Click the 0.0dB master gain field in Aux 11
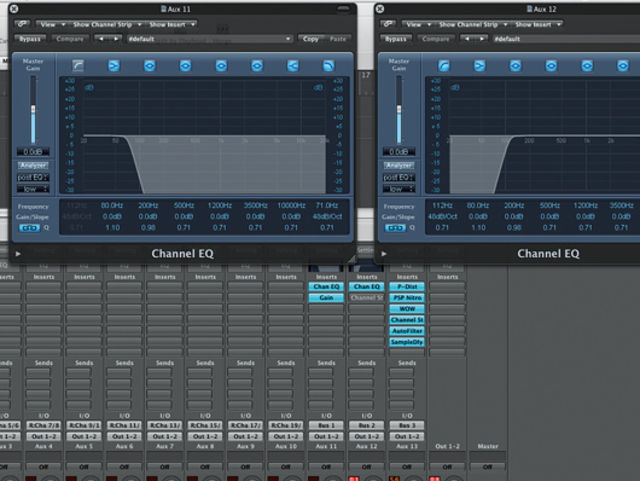Viewport: 640px width, 481px height. tap(33, 152)
